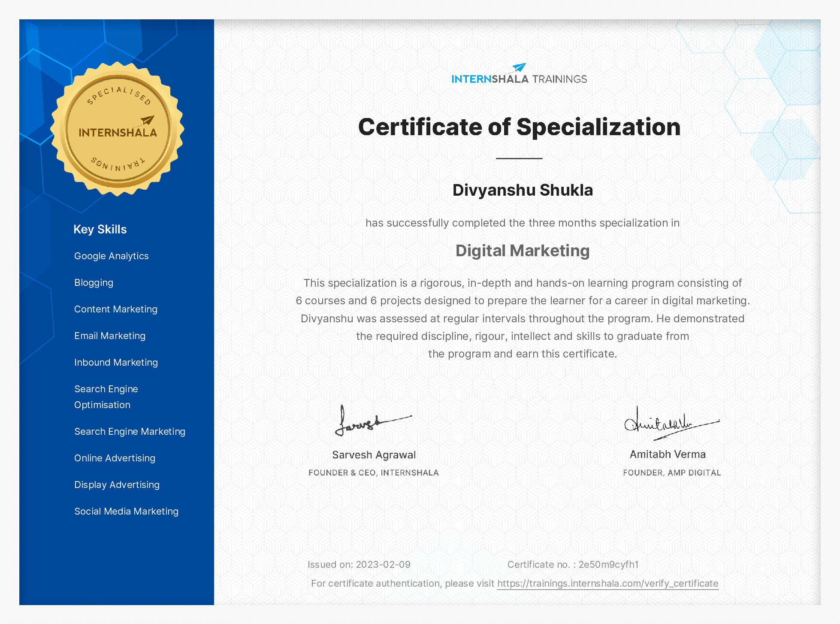Click the Internshala Trainings logo at top
This screenshot has height=624, width=840.
[x=519, y=74]
